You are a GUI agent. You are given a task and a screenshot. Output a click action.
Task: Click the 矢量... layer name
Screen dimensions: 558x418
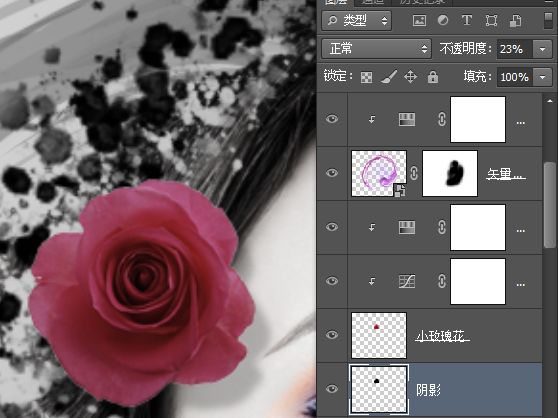[506, 174]
